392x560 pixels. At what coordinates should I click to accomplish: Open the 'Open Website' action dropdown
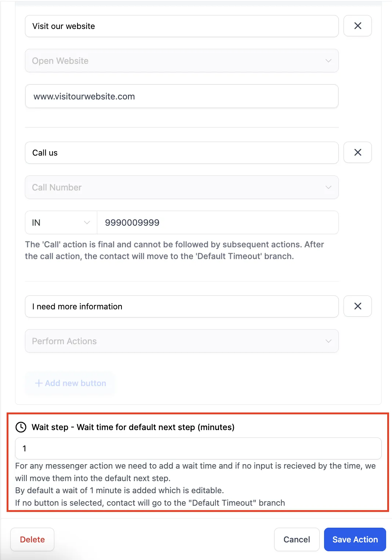(x=181, y=61)
